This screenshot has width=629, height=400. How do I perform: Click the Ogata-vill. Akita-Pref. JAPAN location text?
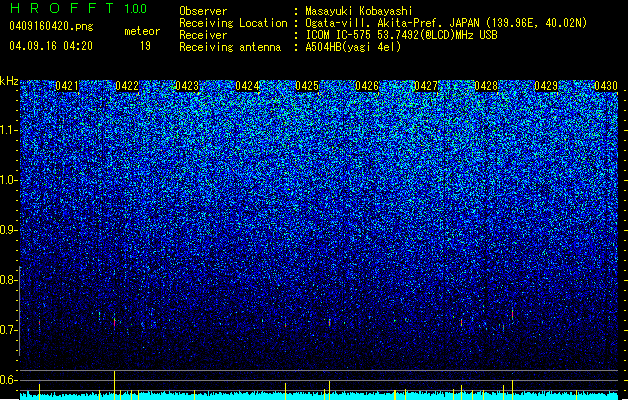click(446, 23)
